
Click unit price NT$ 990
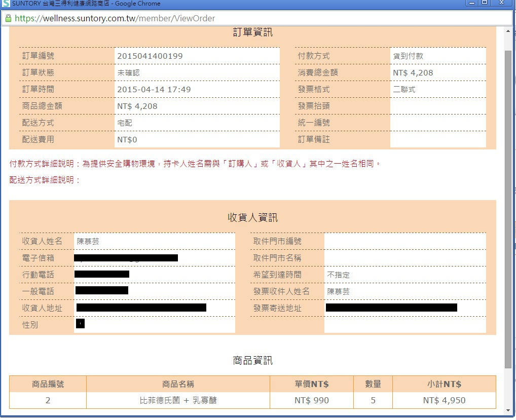[312, 400]
